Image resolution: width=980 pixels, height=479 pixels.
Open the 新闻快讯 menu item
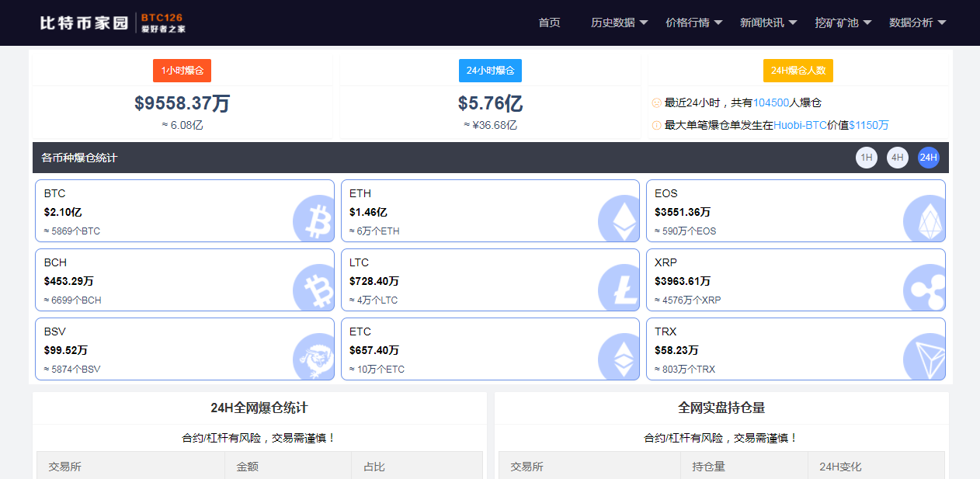[762, 23]
